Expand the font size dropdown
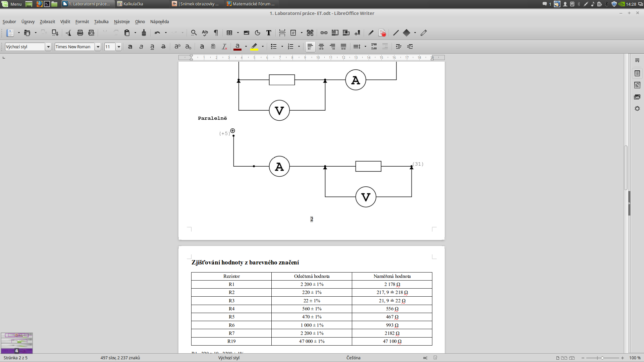Viewport: 644px width, 362px height. [x=119, y=47]
